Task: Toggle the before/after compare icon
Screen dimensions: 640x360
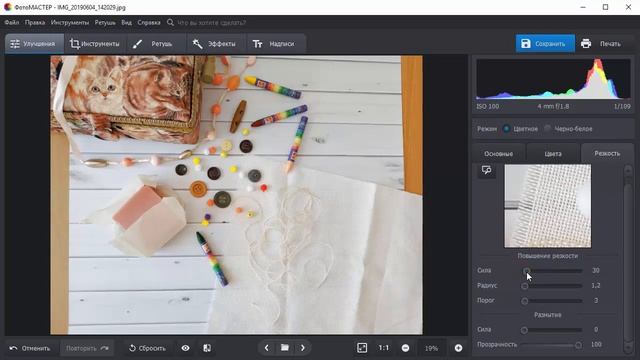Action: click(x=207, y=348)
